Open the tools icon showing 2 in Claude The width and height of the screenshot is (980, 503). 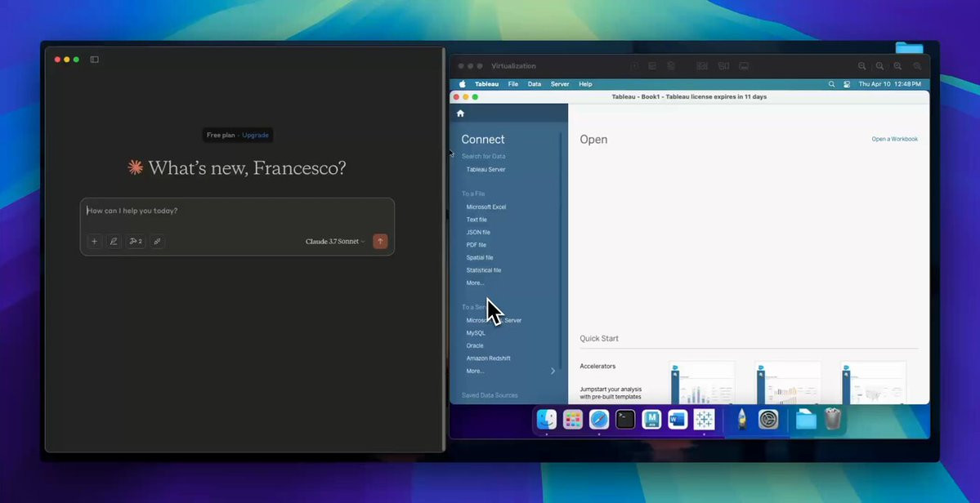[136, 242]
